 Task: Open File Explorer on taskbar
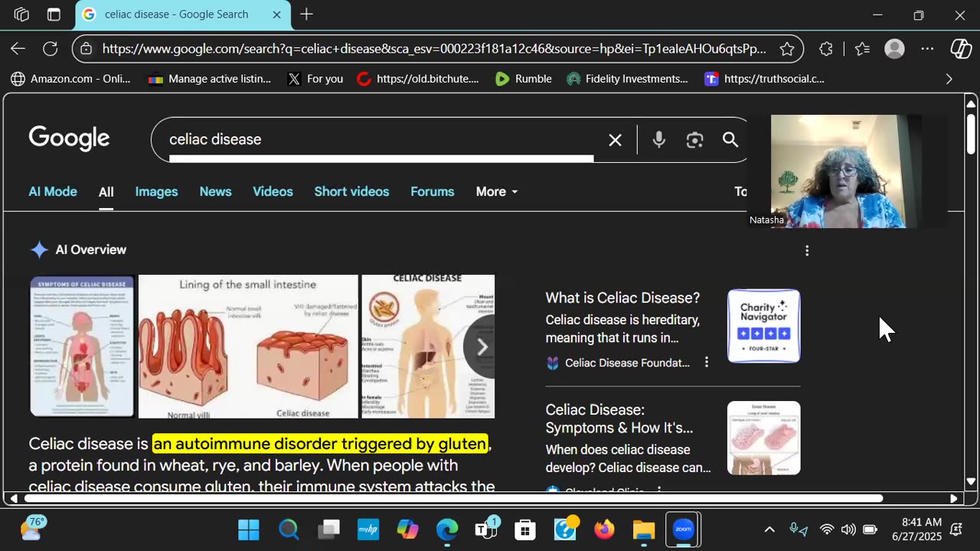coord(644,530)
